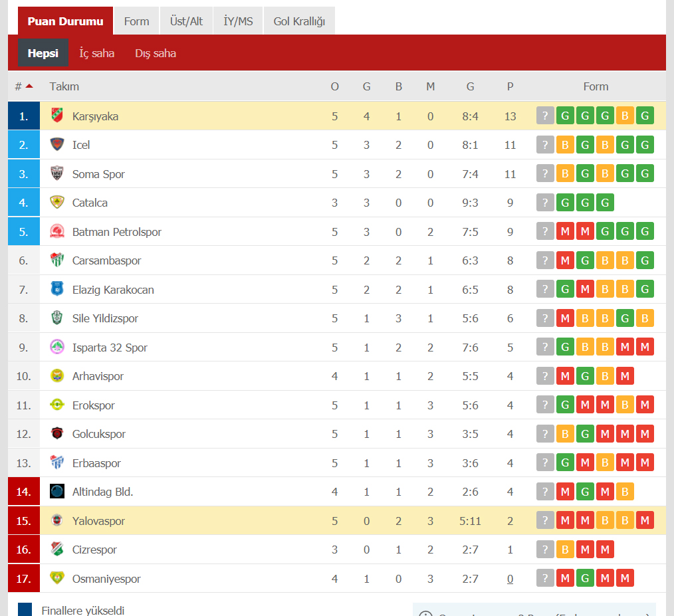Viewport: 674px width, 616px height.
Task: Open the Catalca team link
Action: pyautogui.click(x=90, y=203)
